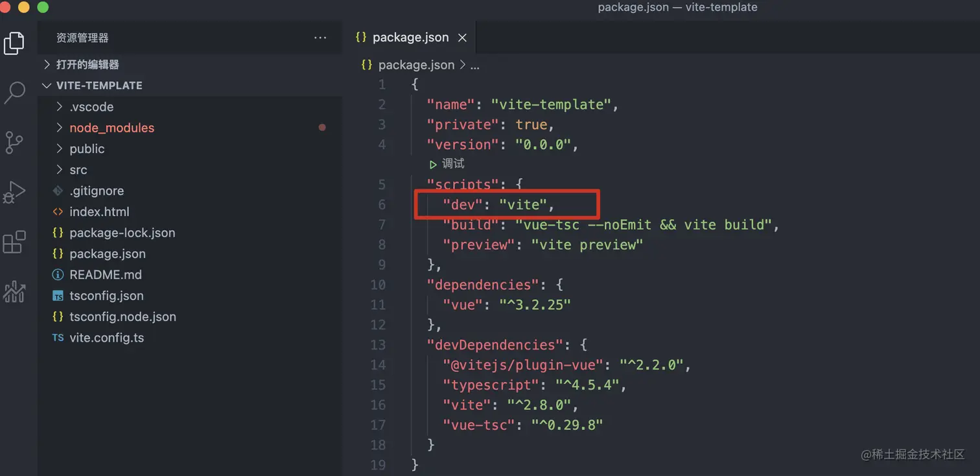Click the TS config icon beside tsconfig.json
The image size is (980, 476).
pos(58,296)
